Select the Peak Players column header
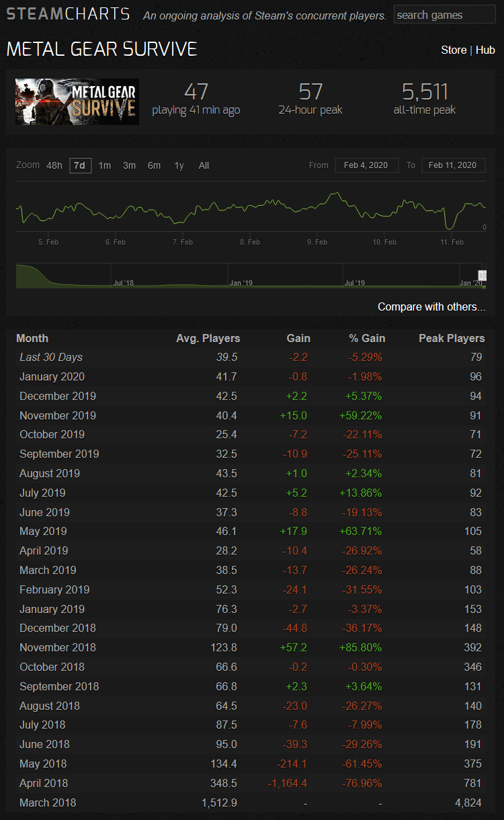Image resolution: width=504 pixels, height=820 pixels. pos(452,338)
